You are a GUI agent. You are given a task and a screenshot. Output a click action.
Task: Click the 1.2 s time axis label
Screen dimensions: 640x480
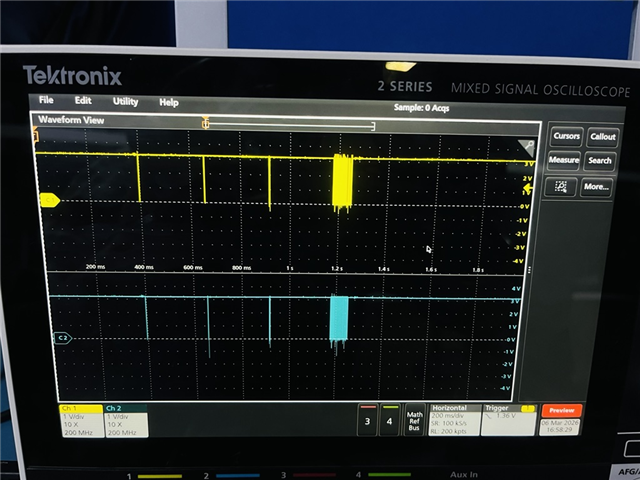(x=337, y=269)
